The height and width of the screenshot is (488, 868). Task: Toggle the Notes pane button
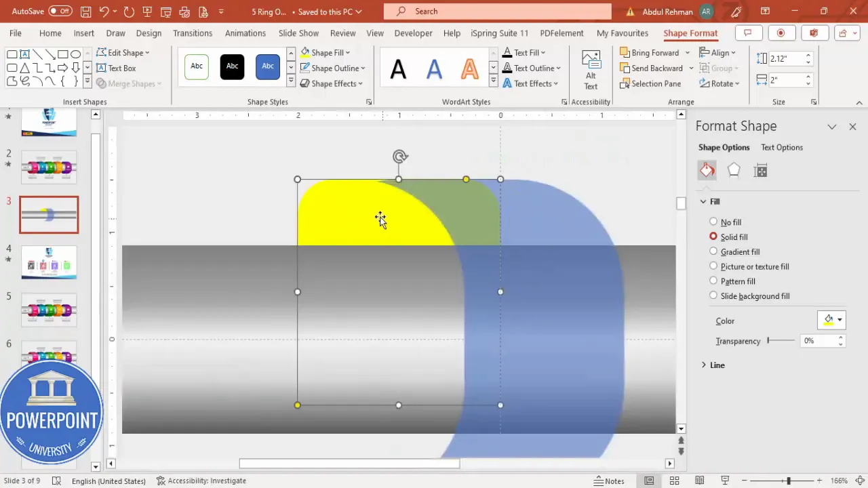(609, 481)
